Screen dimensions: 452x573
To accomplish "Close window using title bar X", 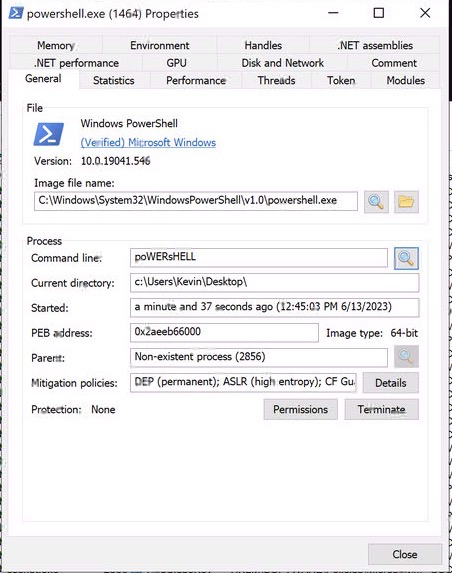I will coord(425,13).
